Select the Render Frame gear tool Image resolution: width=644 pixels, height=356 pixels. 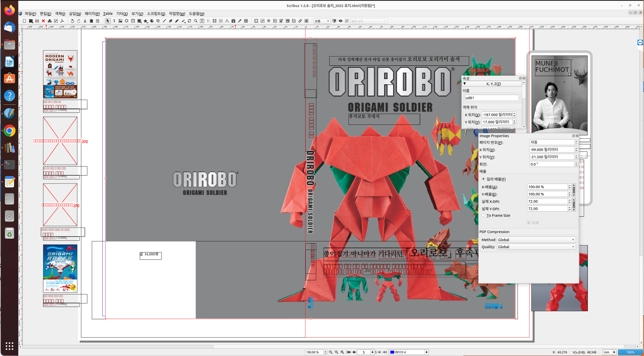pos(127,21)
